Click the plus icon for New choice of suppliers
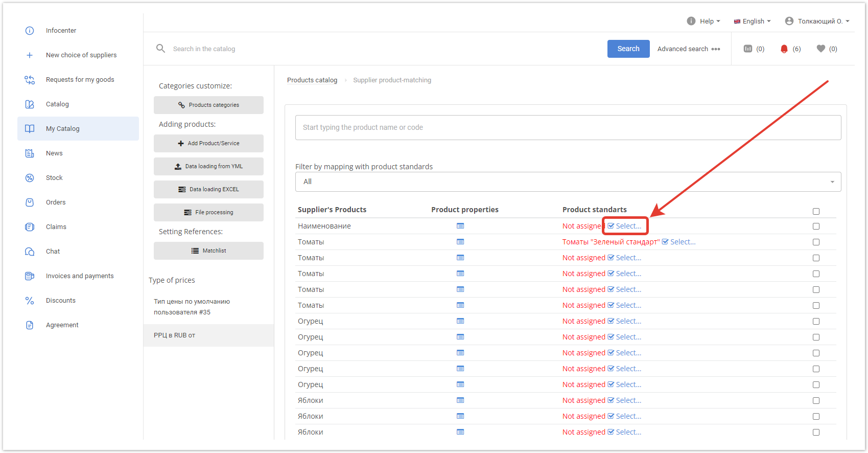The width and height of the screenshot is (868, 453). (x=30, y=55)
